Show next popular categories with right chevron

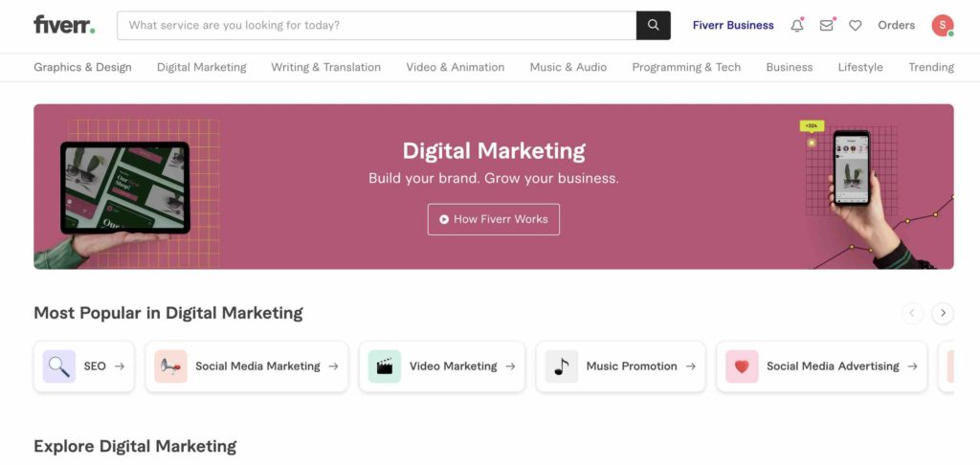tap(943, 313)
